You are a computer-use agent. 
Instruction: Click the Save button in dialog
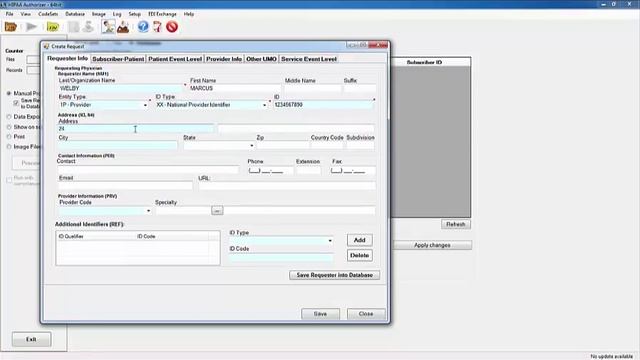pos(320,314)
